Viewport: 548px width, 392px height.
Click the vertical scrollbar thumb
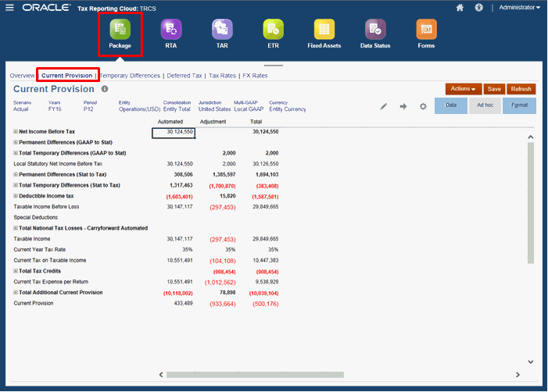click(x=531, y=203)
